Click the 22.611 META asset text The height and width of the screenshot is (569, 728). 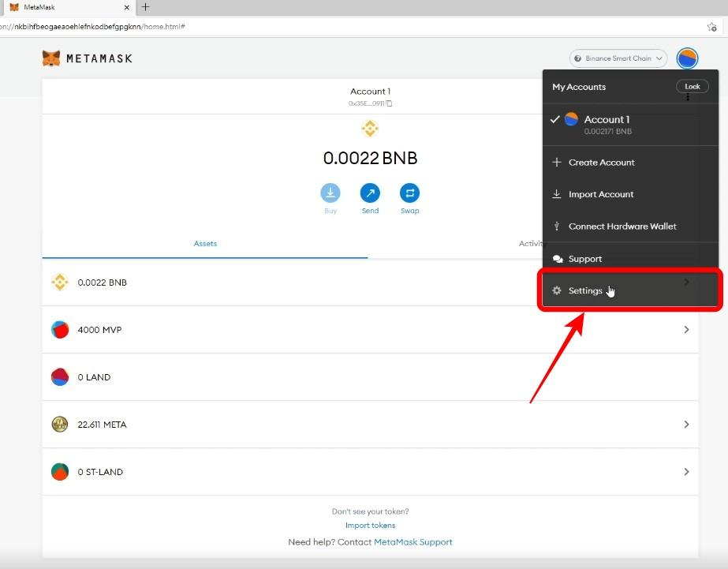(102, 425)
